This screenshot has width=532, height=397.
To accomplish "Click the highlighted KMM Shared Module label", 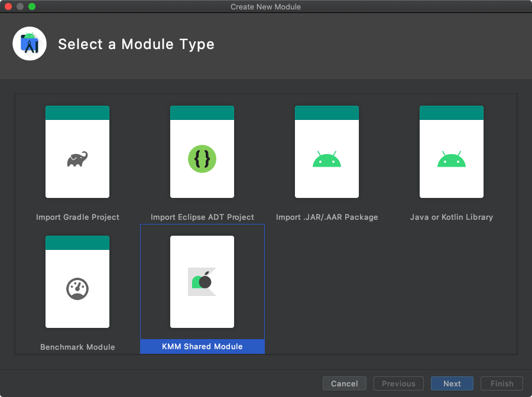I will (x=202, y=347).
